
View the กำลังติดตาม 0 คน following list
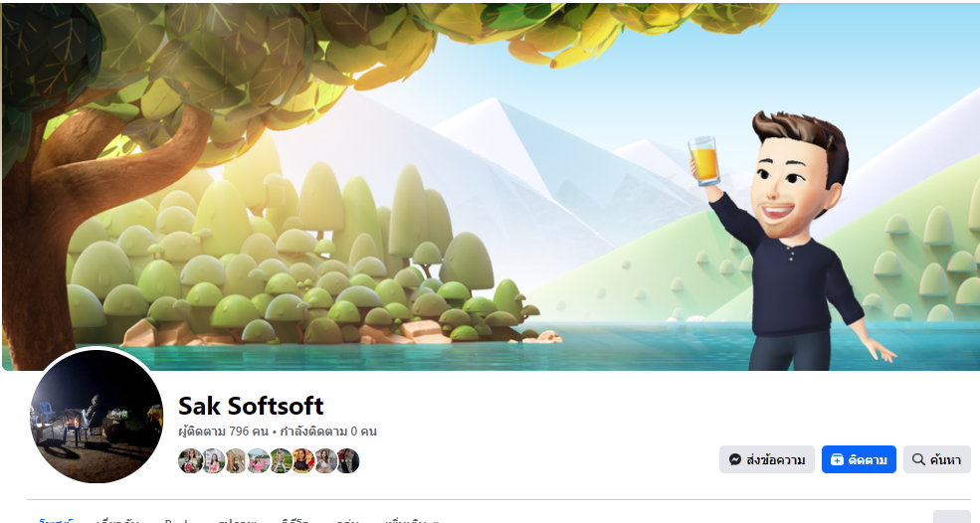328,432
